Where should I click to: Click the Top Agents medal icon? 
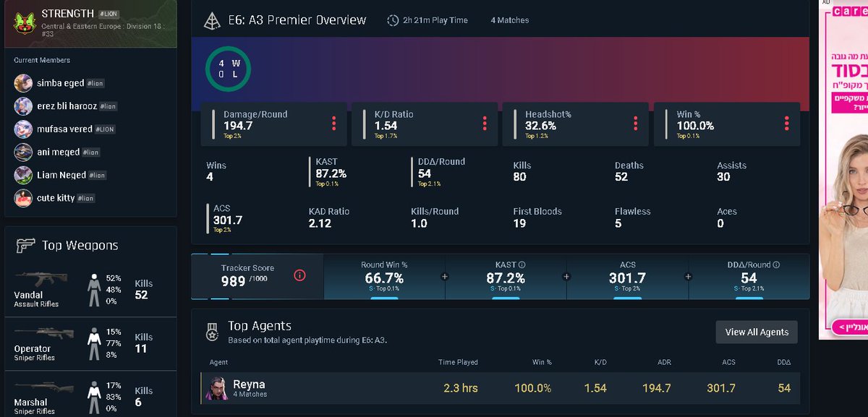pos(211,331)
